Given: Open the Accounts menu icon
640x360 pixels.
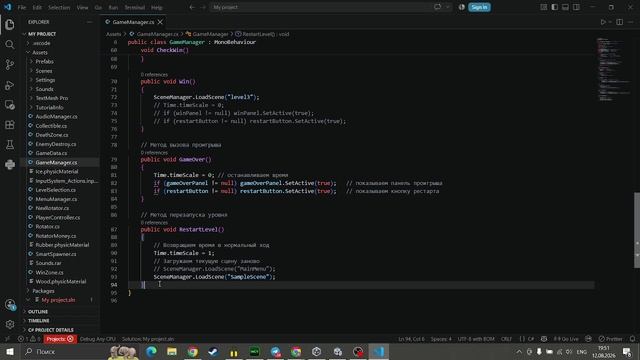Looking at the screenshot, I should [x=10, y=304].
